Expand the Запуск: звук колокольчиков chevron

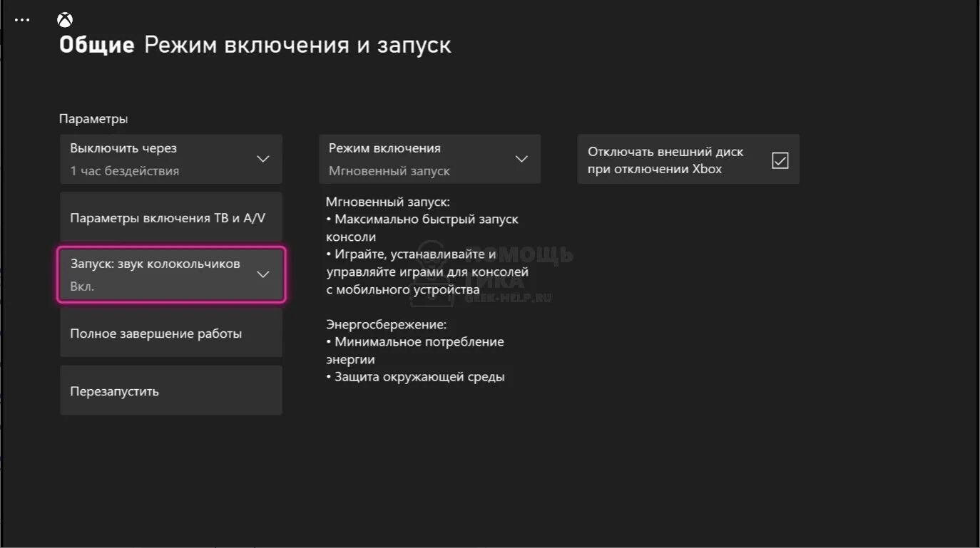coord(263,274)
